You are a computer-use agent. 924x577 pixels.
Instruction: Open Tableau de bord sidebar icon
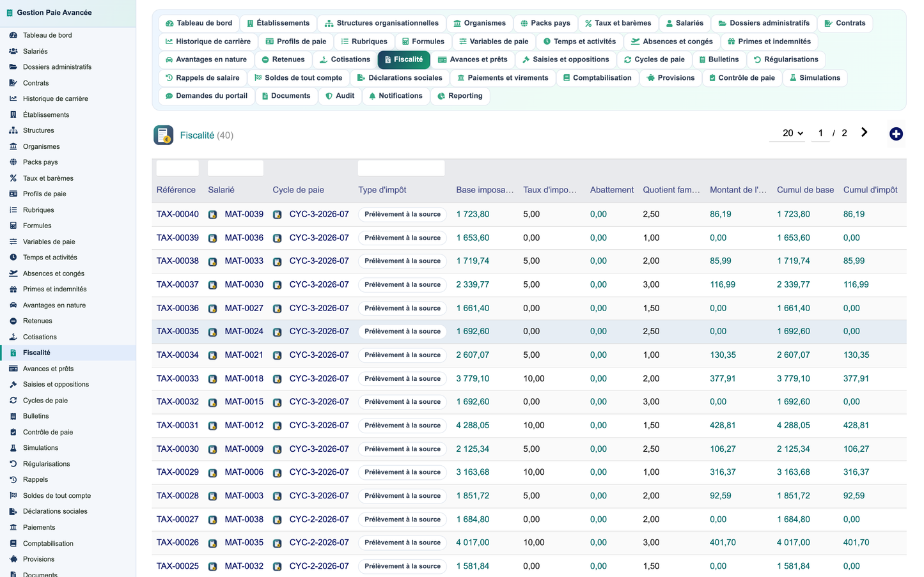(13, 35)
